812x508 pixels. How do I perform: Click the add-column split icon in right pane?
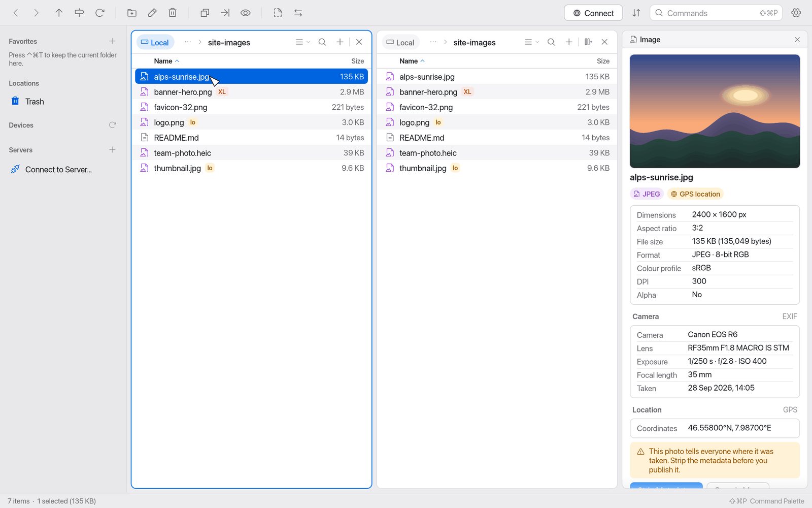point(588,42)
